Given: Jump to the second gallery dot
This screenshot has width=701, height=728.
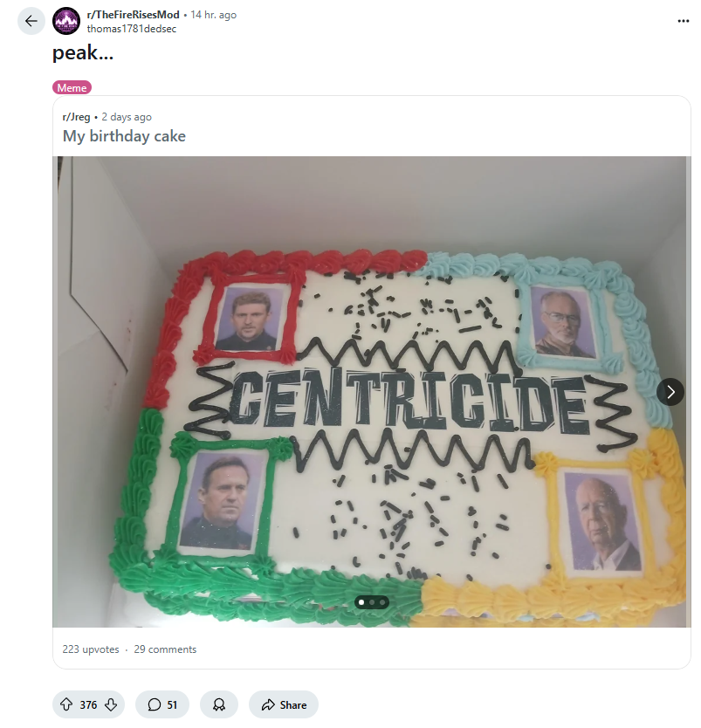Looking at the screenshot, I should pos(372,602).
